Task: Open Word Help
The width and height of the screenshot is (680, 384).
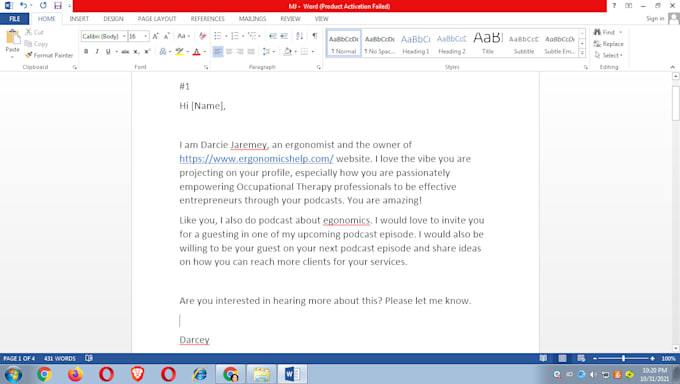Action: click(x=614, y=6)
